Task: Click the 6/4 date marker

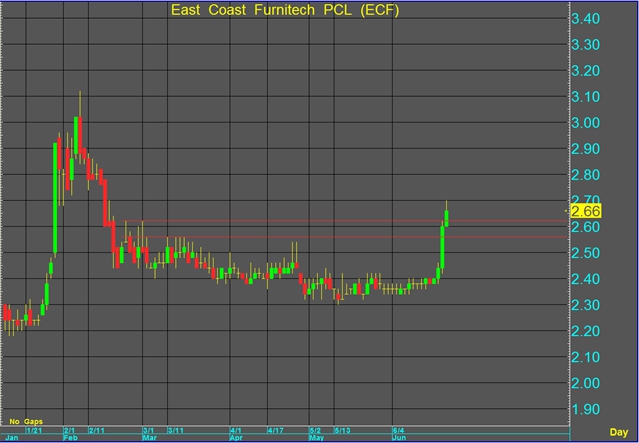Action: pyautogui.click(x=399, y=430)
